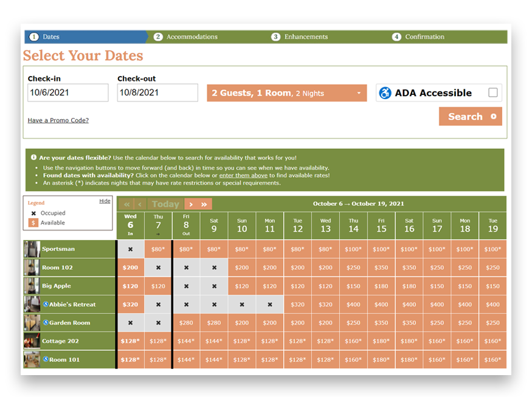This screenshot has height=397, width=532.
Task: Click the accessibility icon beside Room 101
Action: [x=46, y=359]
